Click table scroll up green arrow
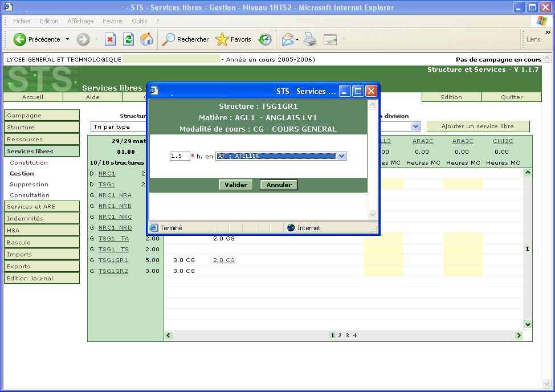 coord(528,173)
